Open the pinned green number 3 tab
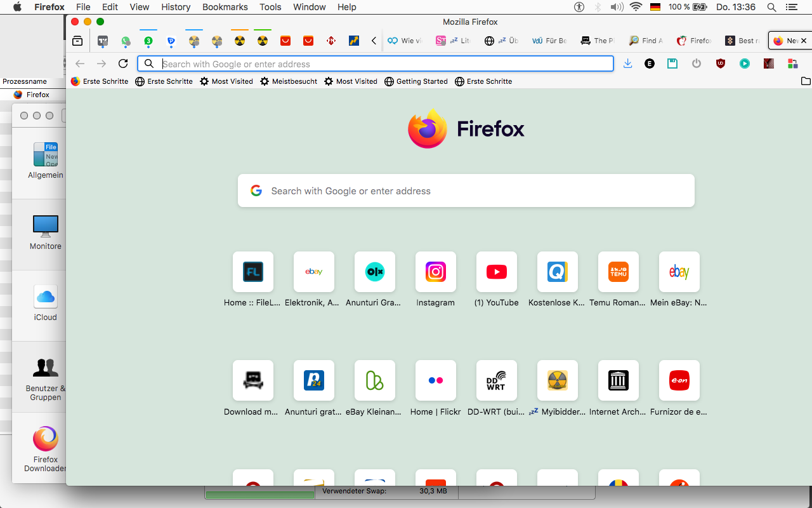Image resolution: width=812 pixels, height=508 pixels. point(148,41)
